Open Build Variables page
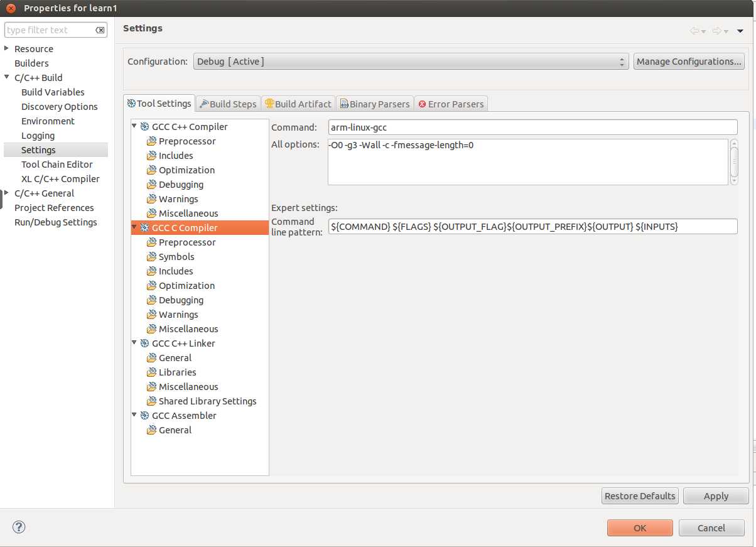 [53, 92]
